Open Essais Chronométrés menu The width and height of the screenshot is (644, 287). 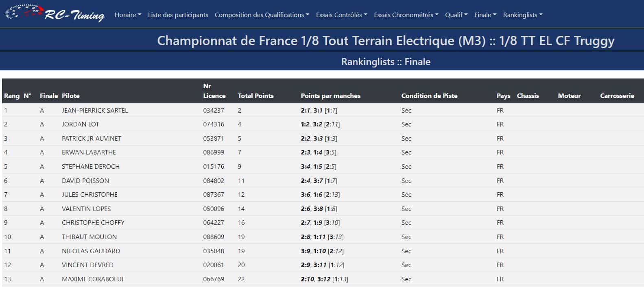pos(406,15)
